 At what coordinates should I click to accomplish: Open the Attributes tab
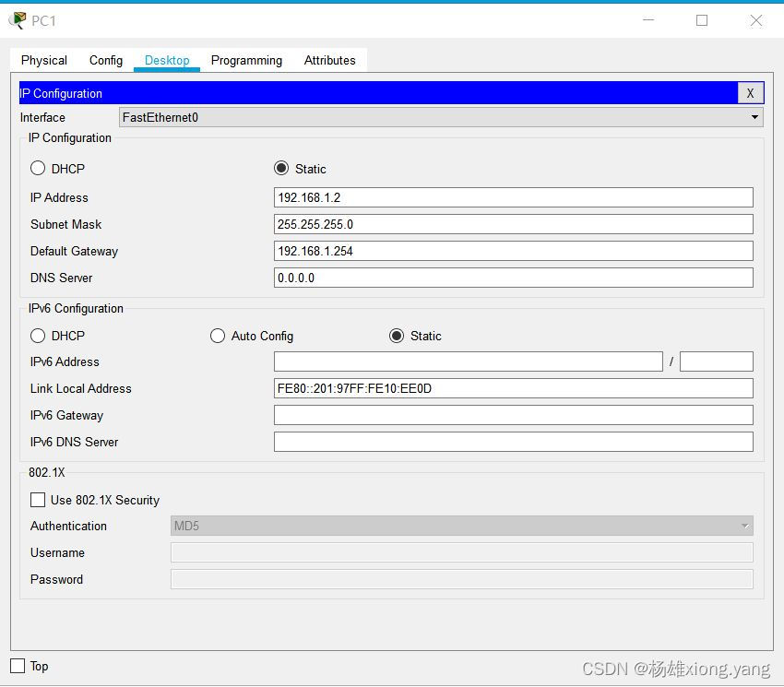tap(329, 60)
